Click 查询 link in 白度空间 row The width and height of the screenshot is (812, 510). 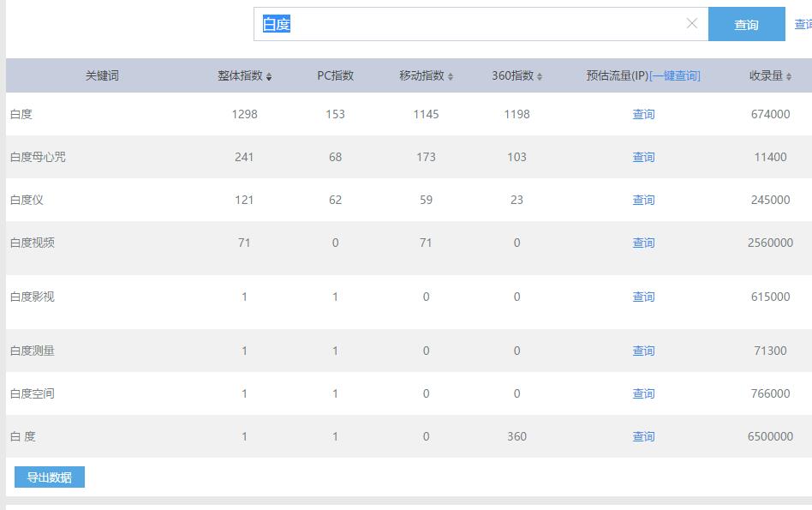pyautogui.click(x=643, y=393)
